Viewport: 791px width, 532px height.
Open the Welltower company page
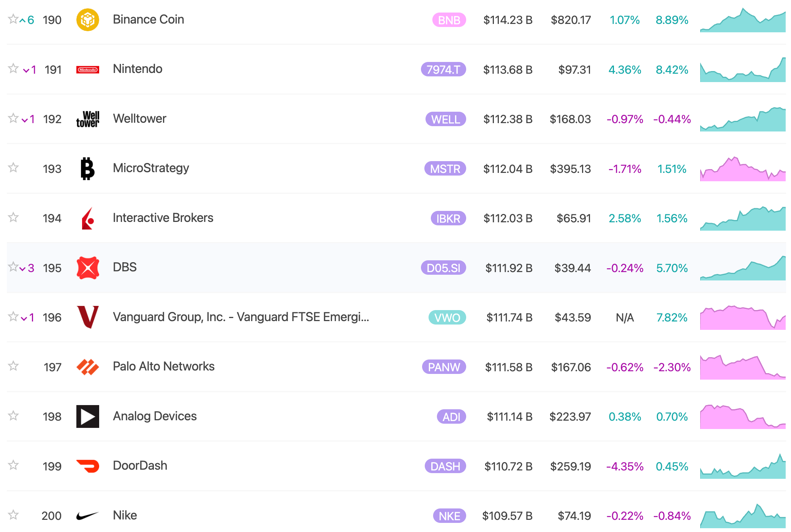pos(139,119)
